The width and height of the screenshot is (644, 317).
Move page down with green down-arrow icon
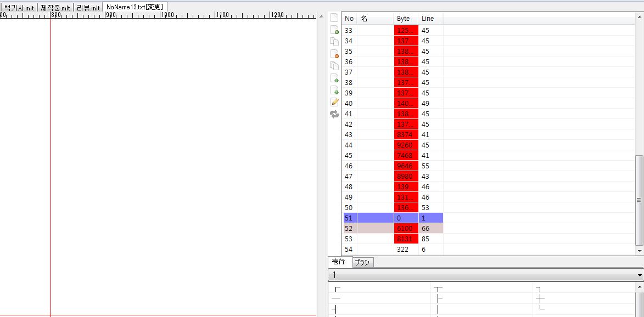(334, 90)
